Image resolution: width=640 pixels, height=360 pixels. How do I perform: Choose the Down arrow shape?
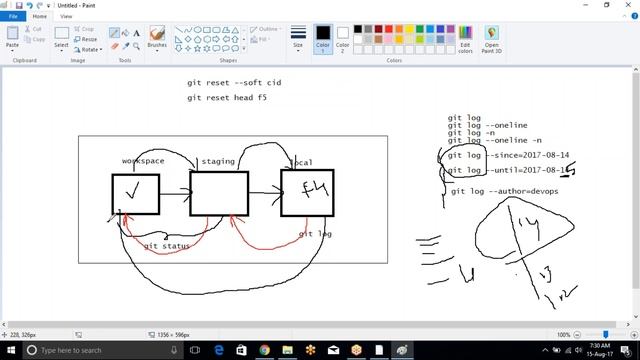178,49
